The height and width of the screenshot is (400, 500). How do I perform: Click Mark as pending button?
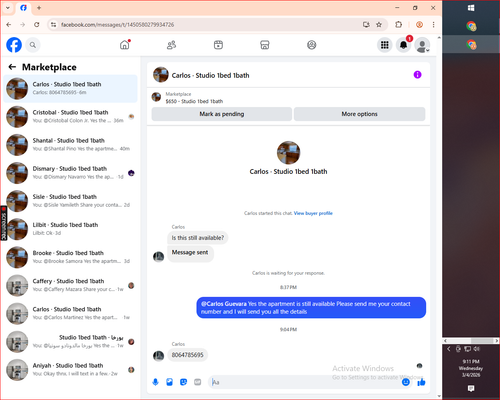coord(222,114)
